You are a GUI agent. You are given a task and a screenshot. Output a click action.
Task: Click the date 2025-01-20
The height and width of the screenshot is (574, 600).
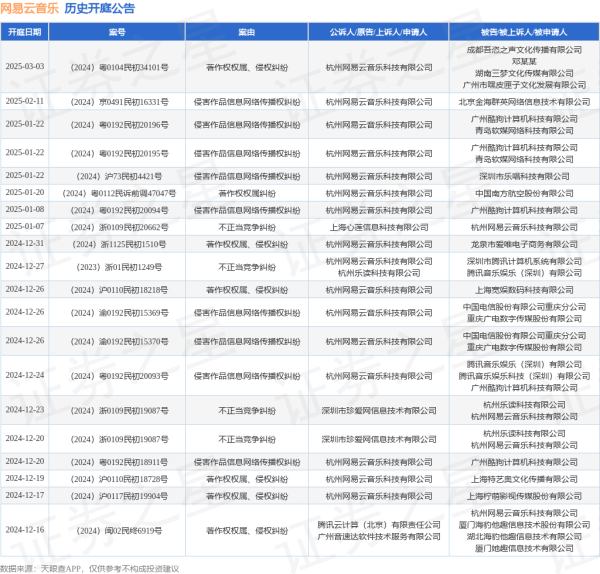click(24, 192)
